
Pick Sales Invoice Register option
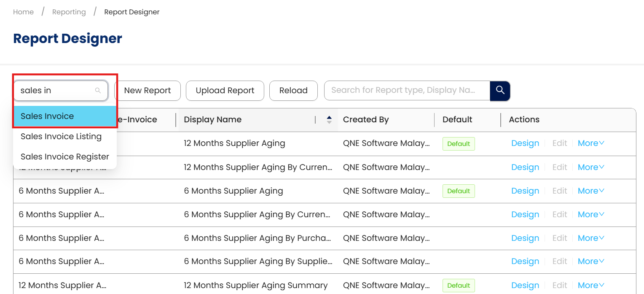65,157
